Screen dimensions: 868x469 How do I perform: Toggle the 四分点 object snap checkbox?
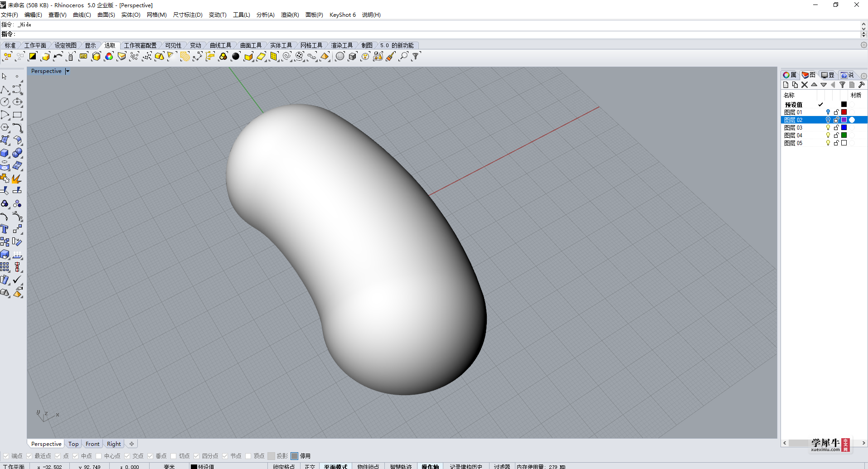click(197, 456)
